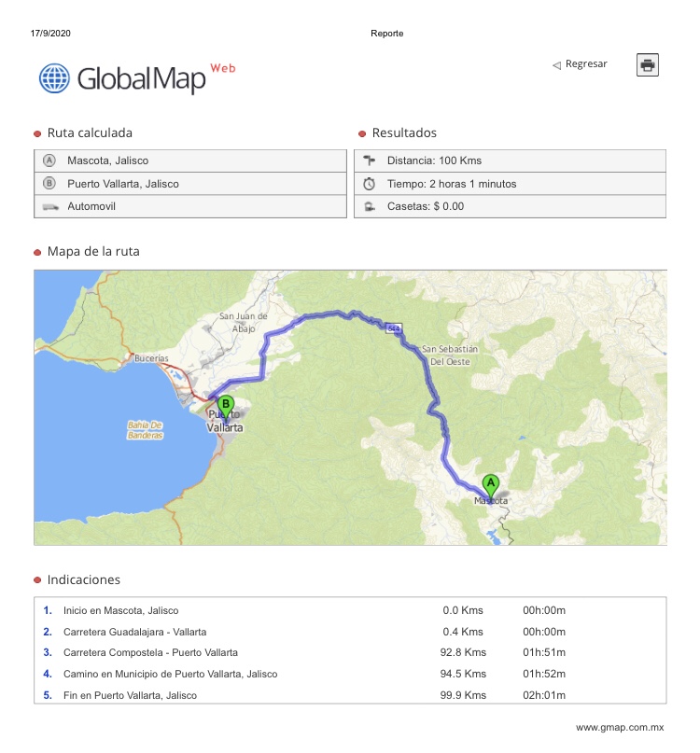The height and width of the screenshot is (753, 700).
Task: Select step 2 Carretera Guadalajara - Vallarta
Action: (x=134, y=632)
